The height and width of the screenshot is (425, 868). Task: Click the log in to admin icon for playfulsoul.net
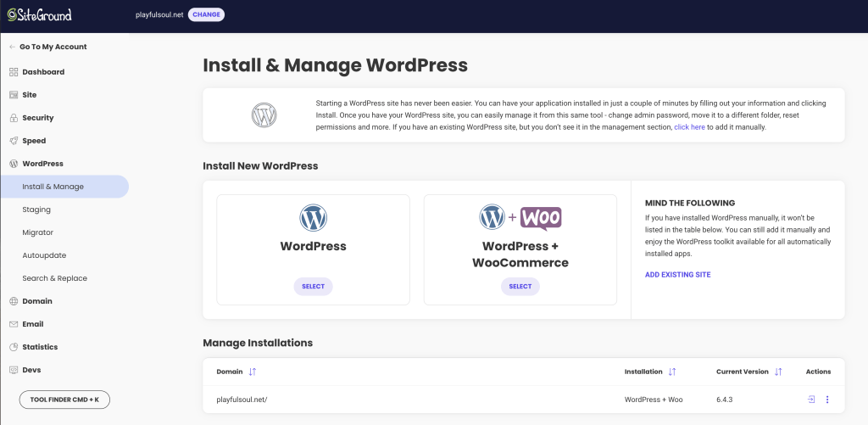pyautogui.click(x=811, y=399)
